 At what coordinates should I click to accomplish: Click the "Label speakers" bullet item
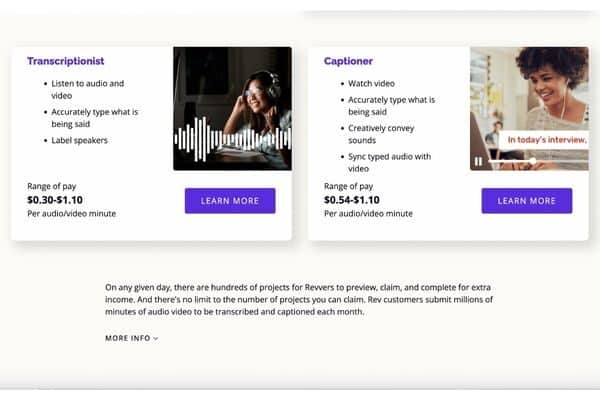click(79, 140)
